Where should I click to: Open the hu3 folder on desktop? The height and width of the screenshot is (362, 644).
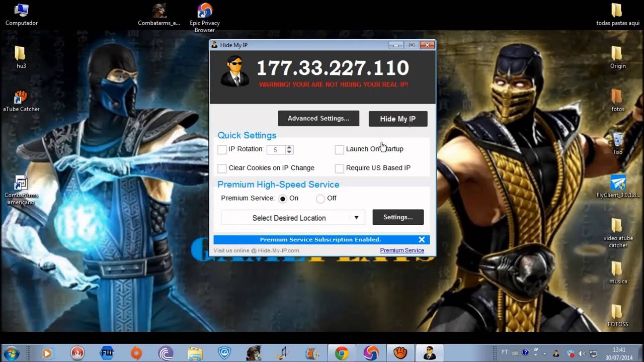click(x=21, y=58)
